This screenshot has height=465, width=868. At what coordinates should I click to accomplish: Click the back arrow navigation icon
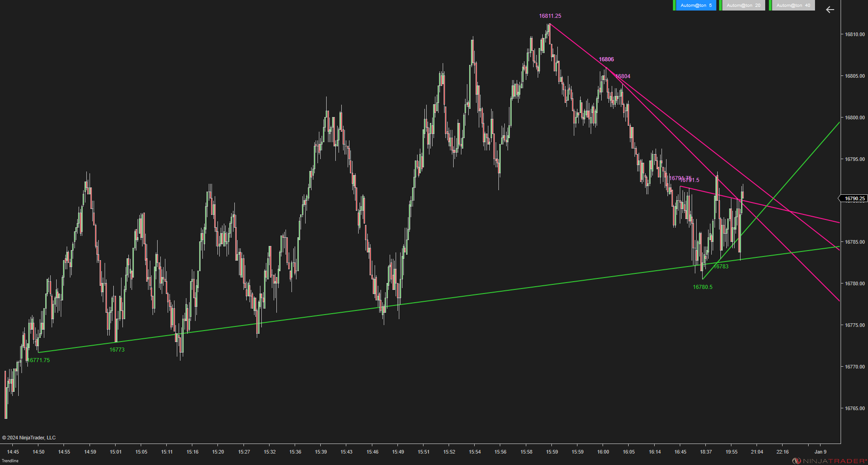830,10
